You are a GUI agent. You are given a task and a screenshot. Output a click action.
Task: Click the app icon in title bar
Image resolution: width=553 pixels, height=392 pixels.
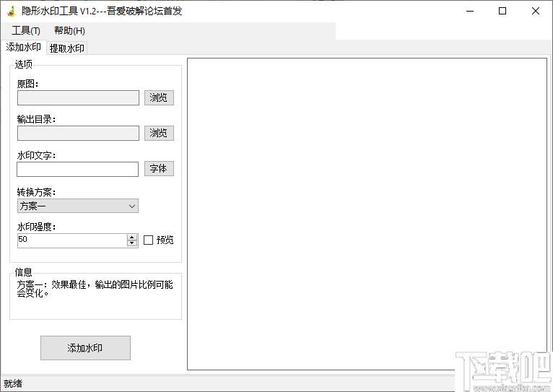[x=12, y=12]
